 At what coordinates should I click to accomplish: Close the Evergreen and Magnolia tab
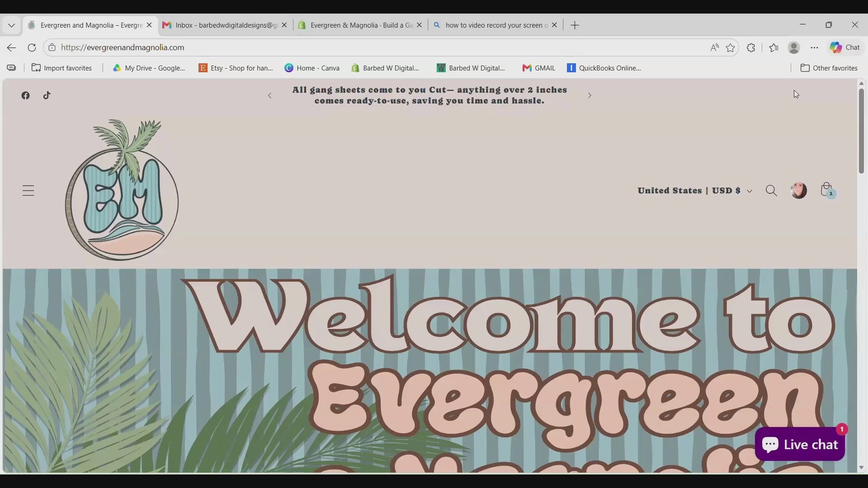[x=149, y=25]
